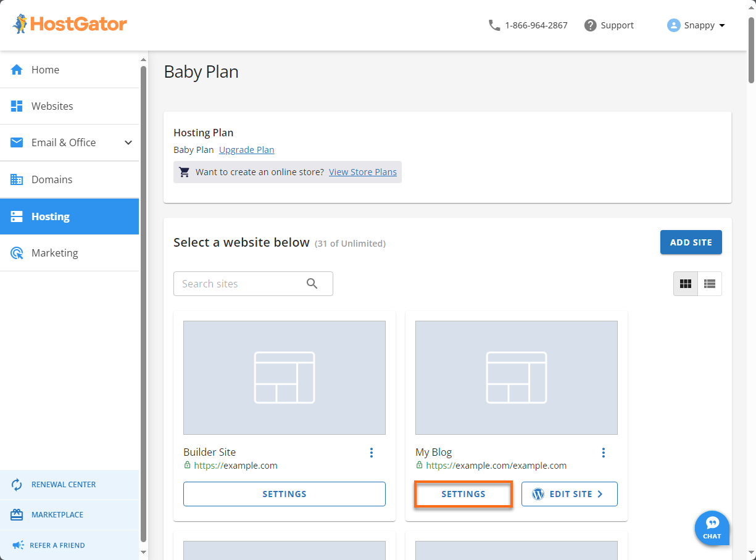The width and height of the screenshot is (756, 560).
Task: Open the Upgrade Plan link
Action: pyautogui.click(x=246, y=149)
